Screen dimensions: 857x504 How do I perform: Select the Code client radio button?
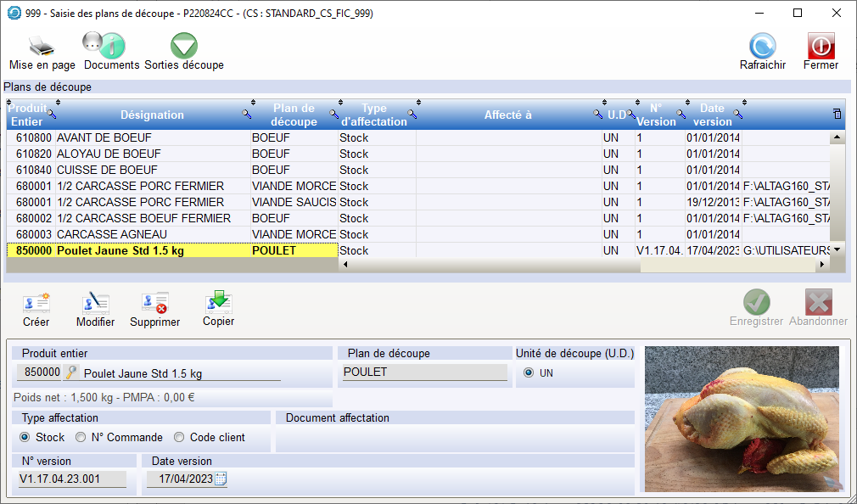pyautogui.click(x=179, y=438)
